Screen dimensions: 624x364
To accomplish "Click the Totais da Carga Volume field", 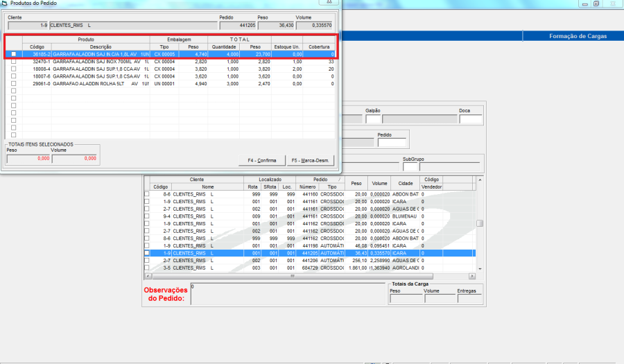I will point(440,298).
